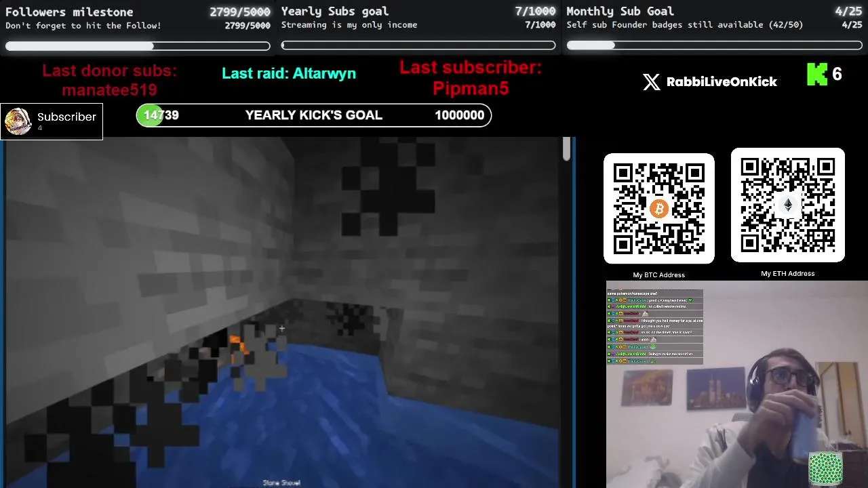Click the green dice cup overlay icon
868x488 pixels.
[x=825, y=469]
